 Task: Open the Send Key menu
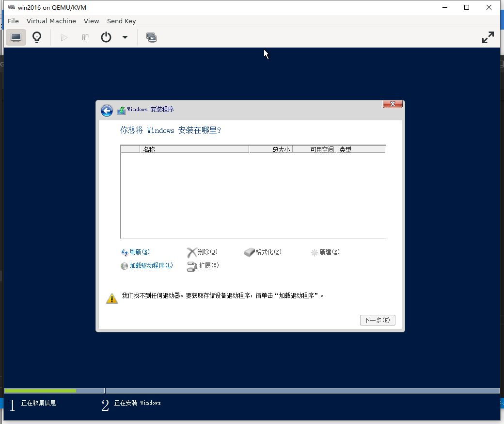[x=121, y=21]
